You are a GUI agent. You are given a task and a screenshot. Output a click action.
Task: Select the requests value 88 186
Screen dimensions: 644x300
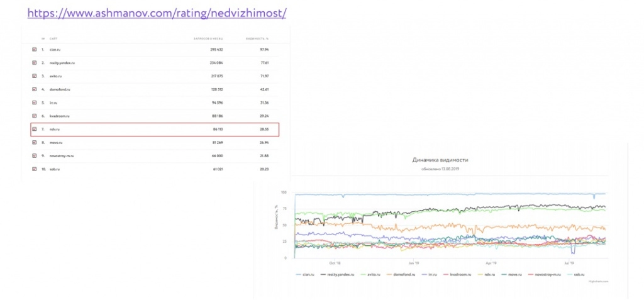(217, 116)
